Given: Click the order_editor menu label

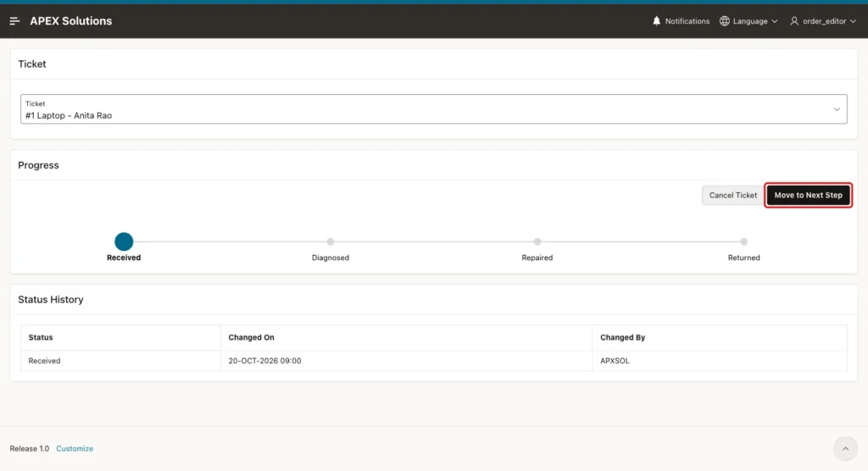Looking at the screenshot, I should 824,21.
